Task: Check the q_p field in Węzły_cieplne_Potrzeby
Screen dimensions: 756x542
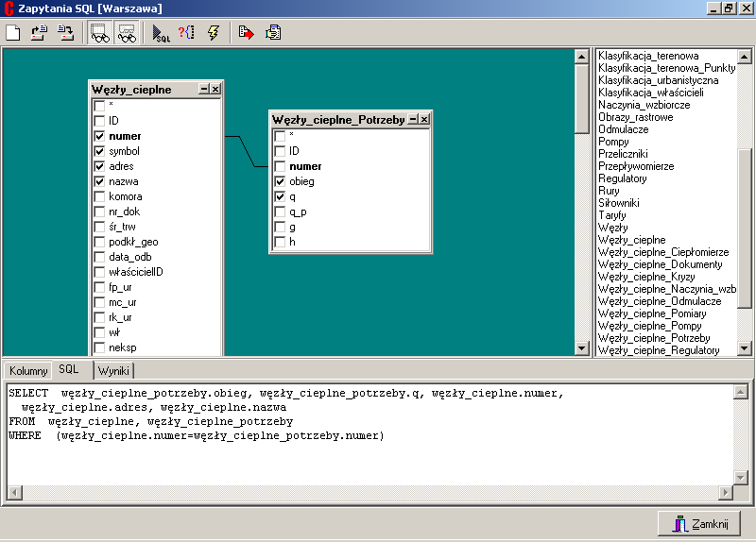Action: pos(280,212)
